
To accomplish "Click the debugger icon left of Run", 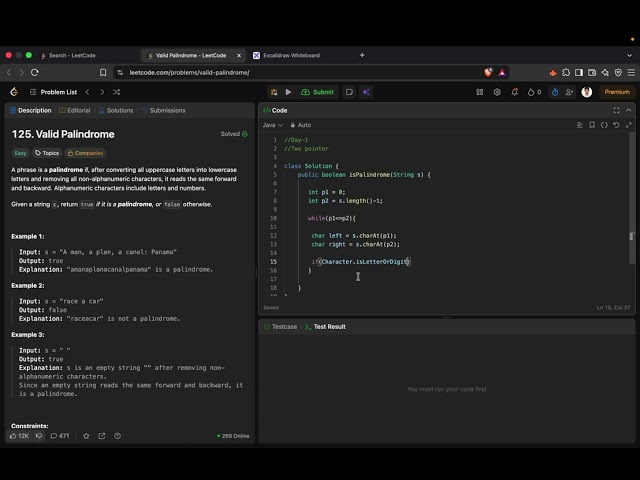I will [x=274, y=92].
